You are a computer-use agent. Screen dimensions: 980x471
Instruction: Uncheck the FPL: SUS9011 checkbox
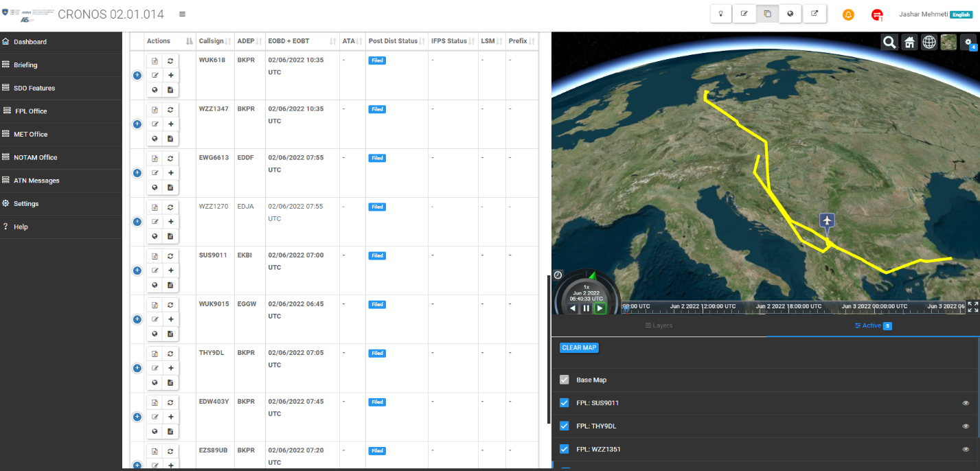[565, 403]
